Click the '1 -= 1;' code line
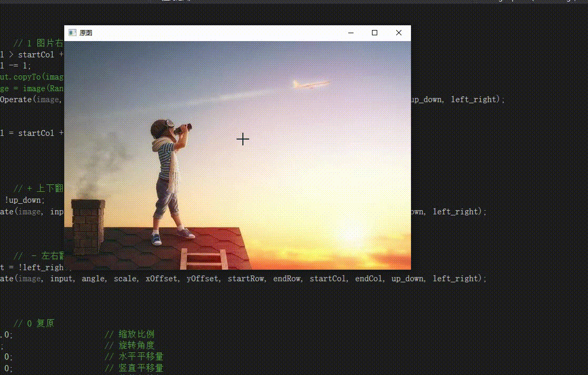588x375 pixels. click(x=16, y=66)
